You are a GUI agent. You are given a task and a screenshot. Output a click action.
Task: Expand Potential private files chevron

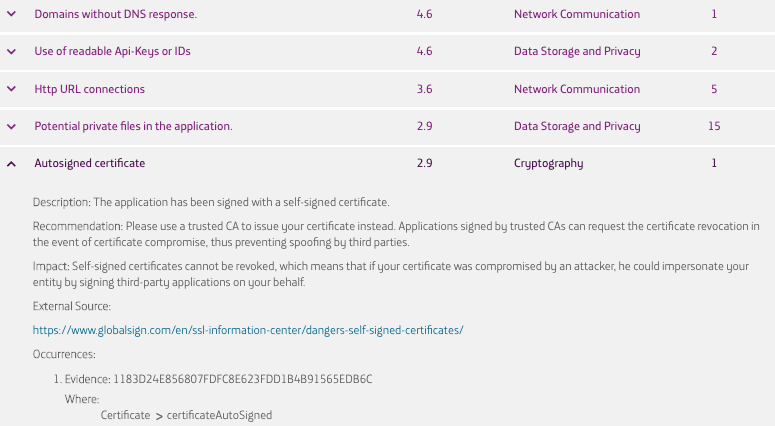coord(12,126)
